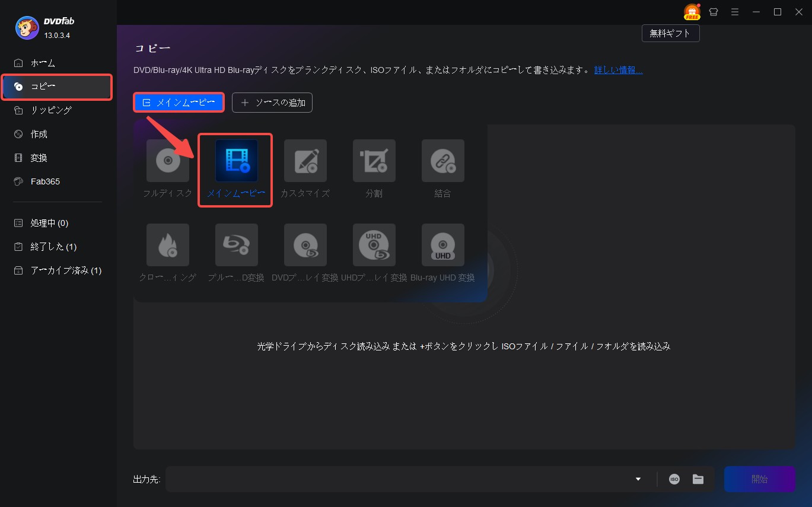Open the 変換 module in sidebar
The width and height of the screenshot is (812, 507).
click(x=58, y=158)
